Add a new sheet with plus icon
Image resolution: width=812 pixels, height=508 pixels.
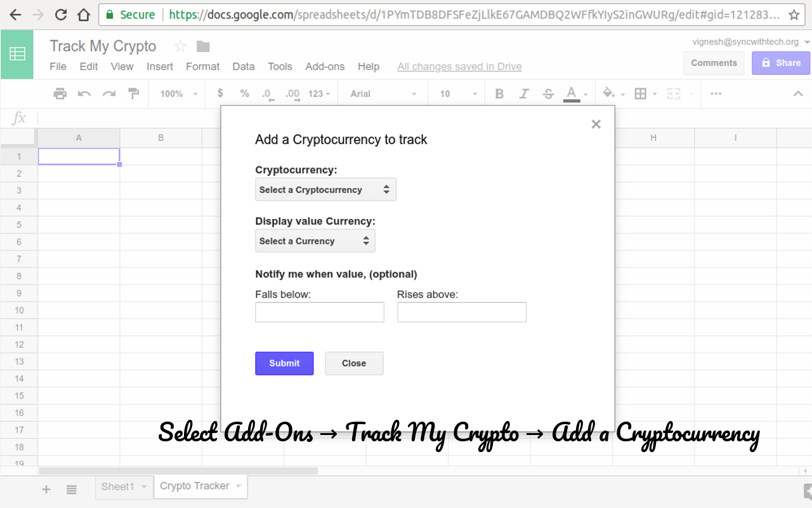tap(46, 489)
